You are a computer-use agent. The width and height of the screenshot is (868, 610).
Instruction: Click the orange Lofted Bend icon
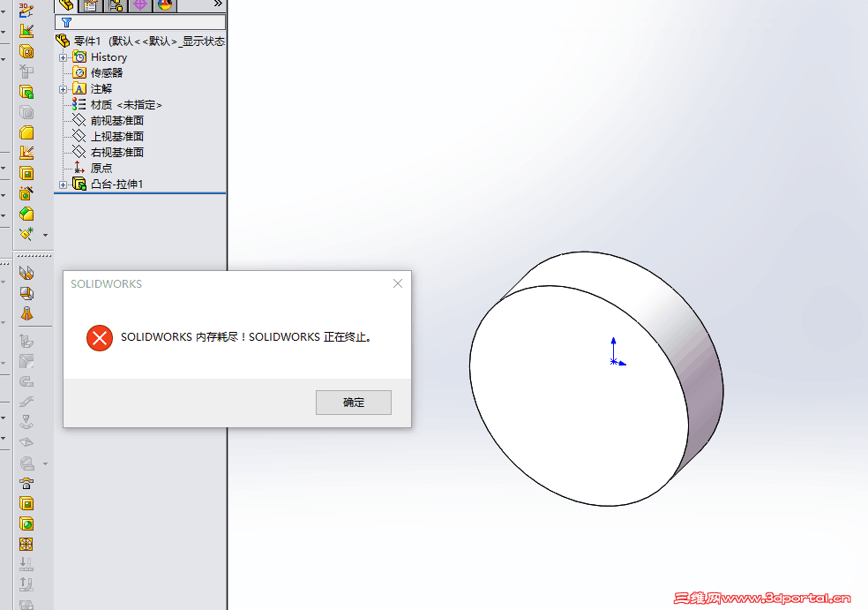[26, 314]
